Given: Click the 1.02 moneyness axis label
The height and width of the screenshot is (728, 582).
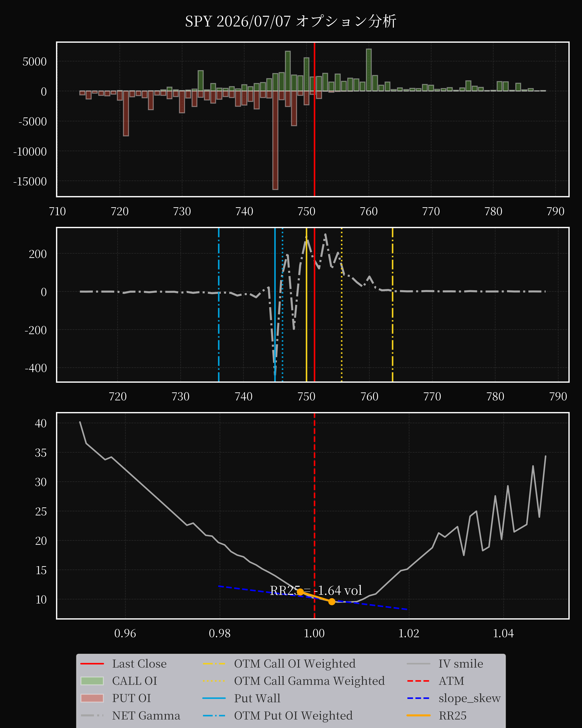Looking at the screenshot, I should [409, 633].
